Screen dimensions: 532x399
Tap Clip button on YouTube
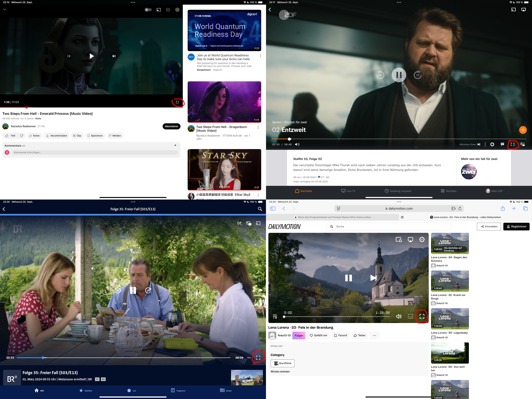[77, 136]
